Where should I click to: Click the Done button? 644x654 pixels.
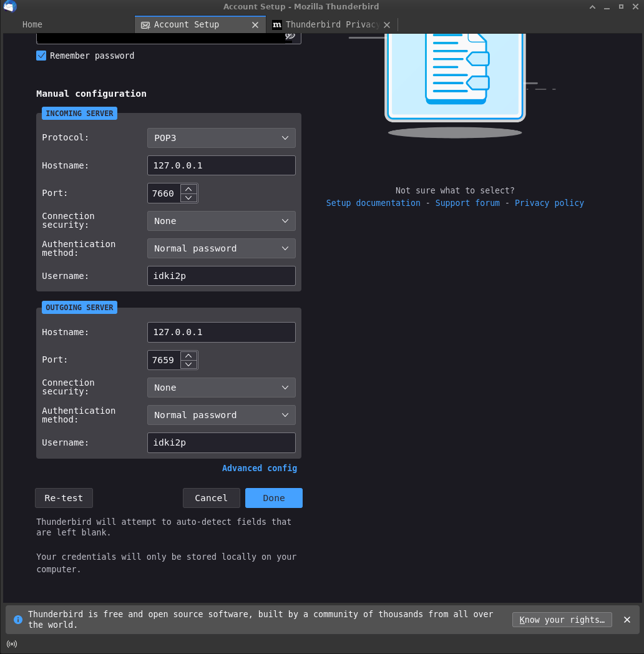click(x=273, y=498)
